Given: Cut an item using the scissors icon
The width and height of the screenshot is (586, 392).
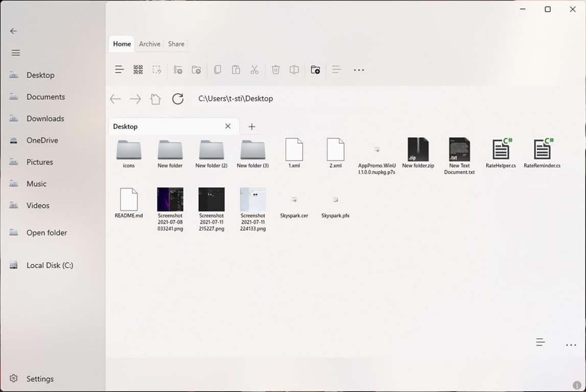Looking at the screenshot, I should click(x=254, y=69).
